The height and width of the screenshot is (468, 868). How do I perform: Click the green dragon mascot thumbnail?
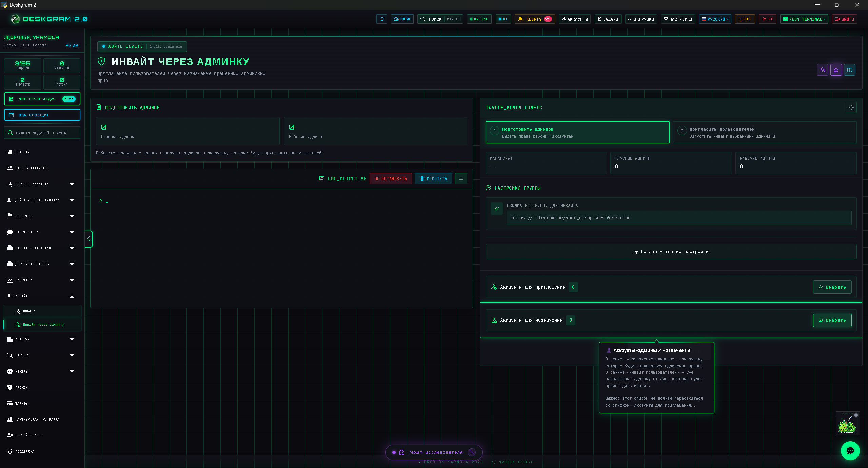[x=847, y=424]
